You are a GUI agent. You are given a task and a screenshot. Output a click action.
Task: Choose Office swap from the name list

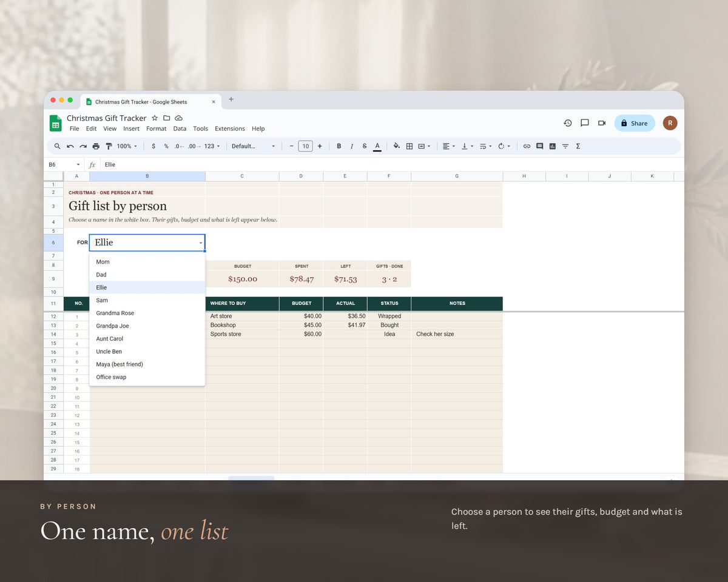pyautogui.click(x=147, y=377)
